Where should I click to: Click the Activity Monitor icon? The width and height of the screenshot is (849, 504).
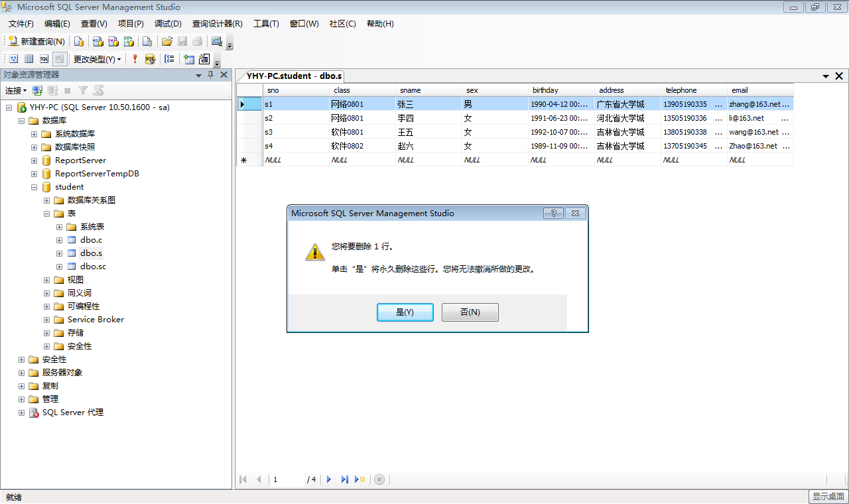click(x=216, y=41)
